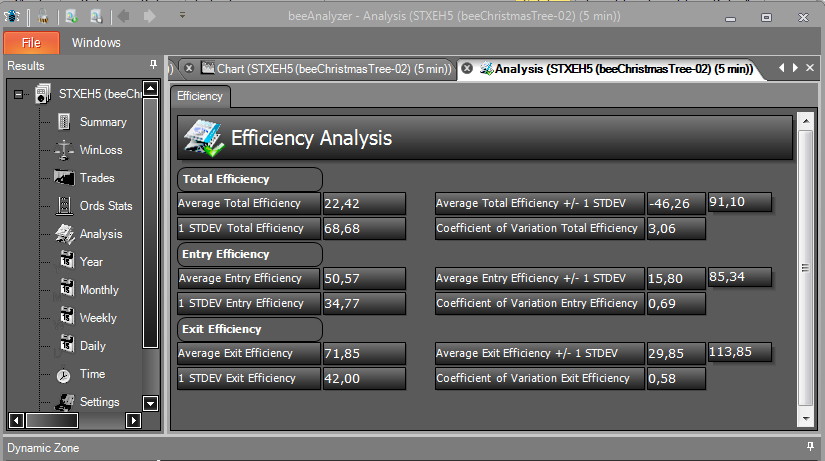The height and width of the screenshot is (461, 825).
Task: Collapse the STXEH5 tree node
Action: pyautogui.click(x=18, y=95)
